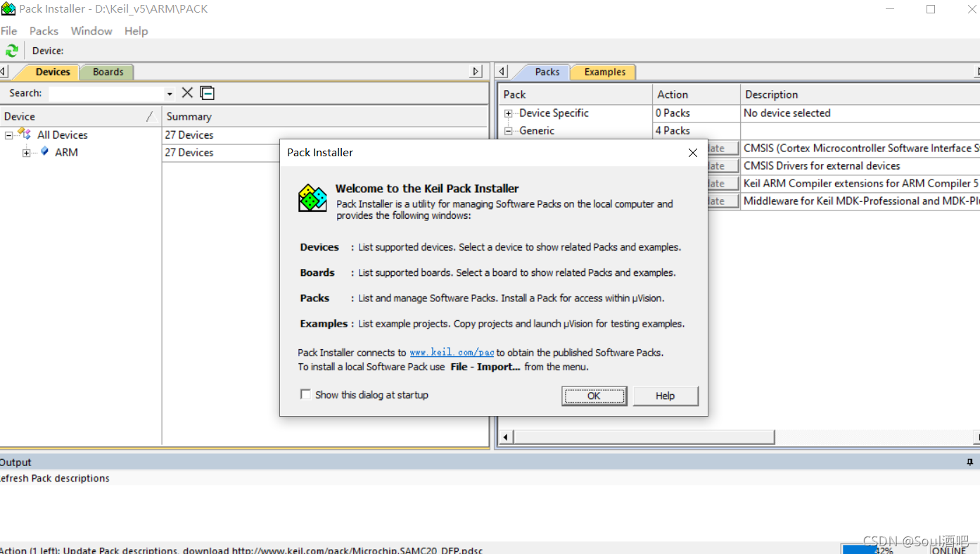Click the Pack Installer app icon in title bar
The width and height of the screenshot is (980, 554).
[8, 9]
